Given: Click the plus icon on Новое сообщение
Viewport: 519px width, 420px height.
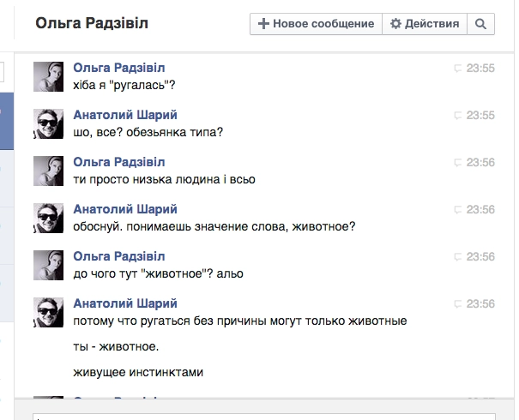Looking at the screenshot, I should click(x=263, y=24).
